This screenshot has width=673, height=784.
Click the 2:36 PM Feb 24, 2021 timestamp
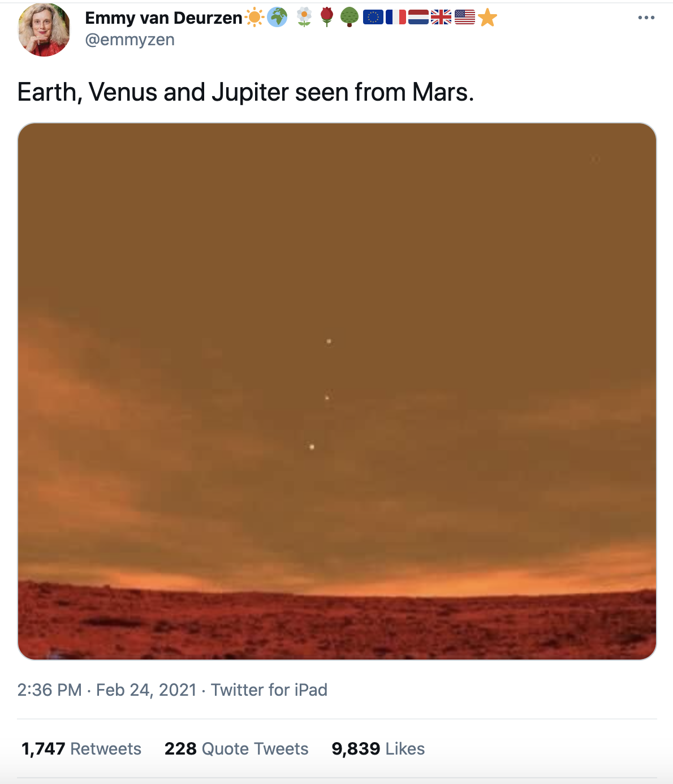pos(107,690)
